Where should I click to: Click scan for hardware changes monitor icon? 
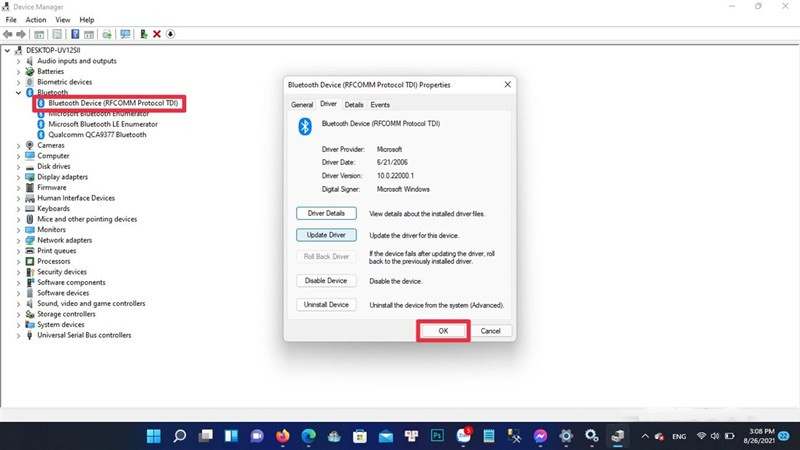point(125,33)
